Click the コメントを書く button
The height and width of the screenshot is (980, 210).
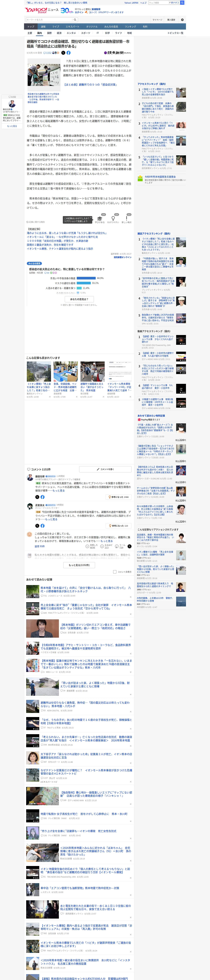[105, 469]
